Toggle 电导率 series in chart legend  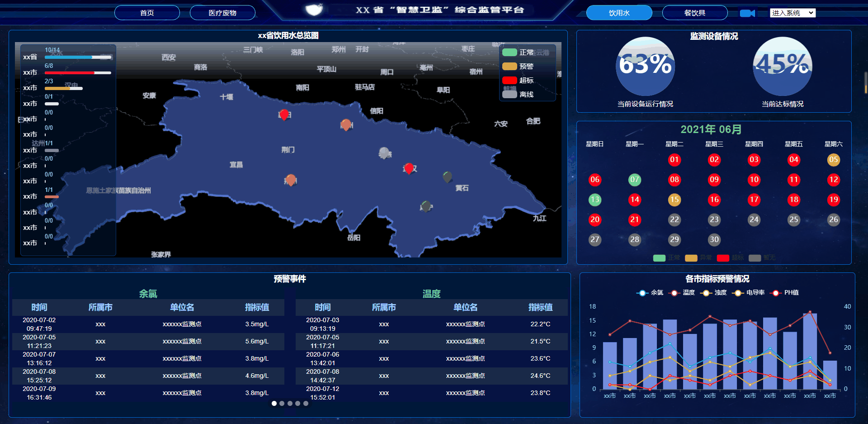749,293
